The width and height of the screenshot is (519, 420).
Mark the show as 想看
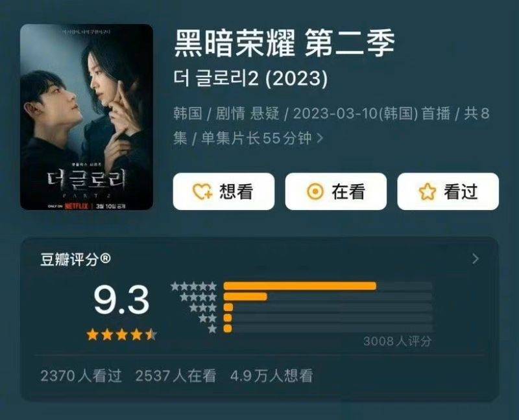pos(224,191)
